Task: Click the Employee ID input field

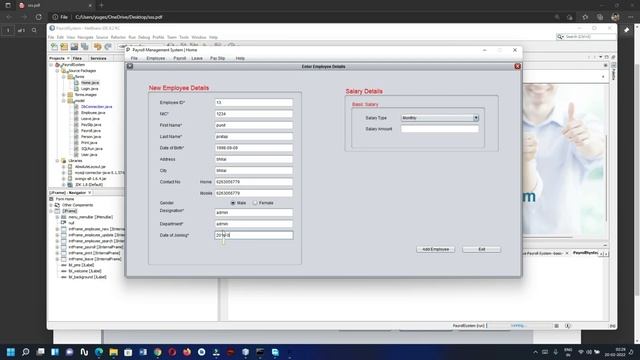Action: coord(253,102)
